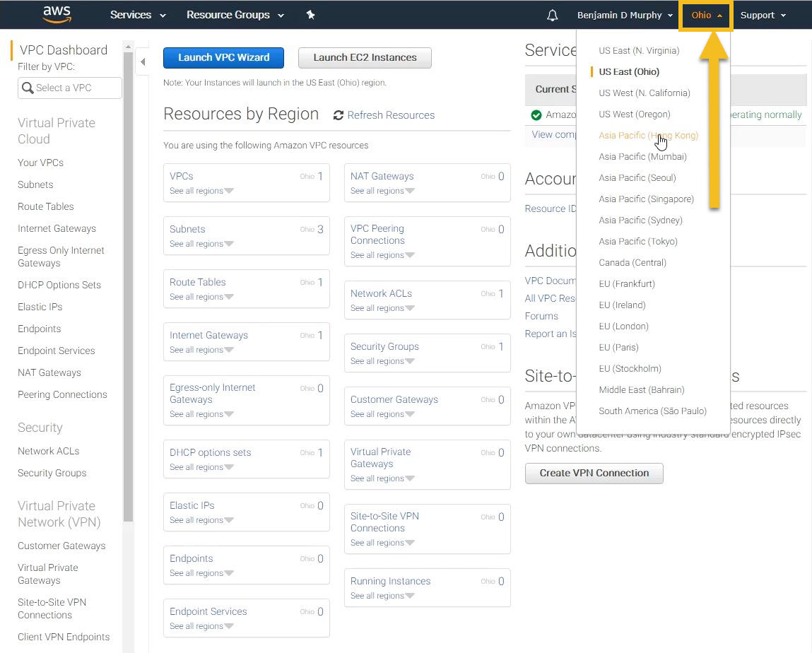Choose US West (N. California) region

[x=645, y=93]
